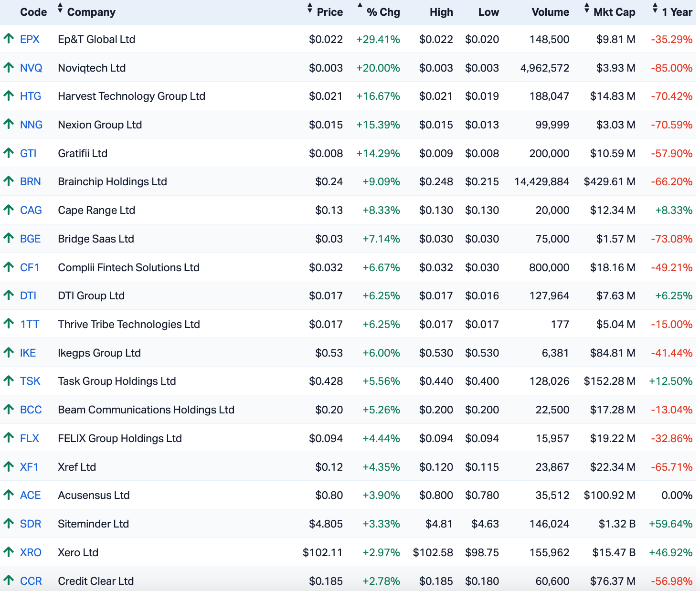Open the IKE stock code link

(28, 353)
